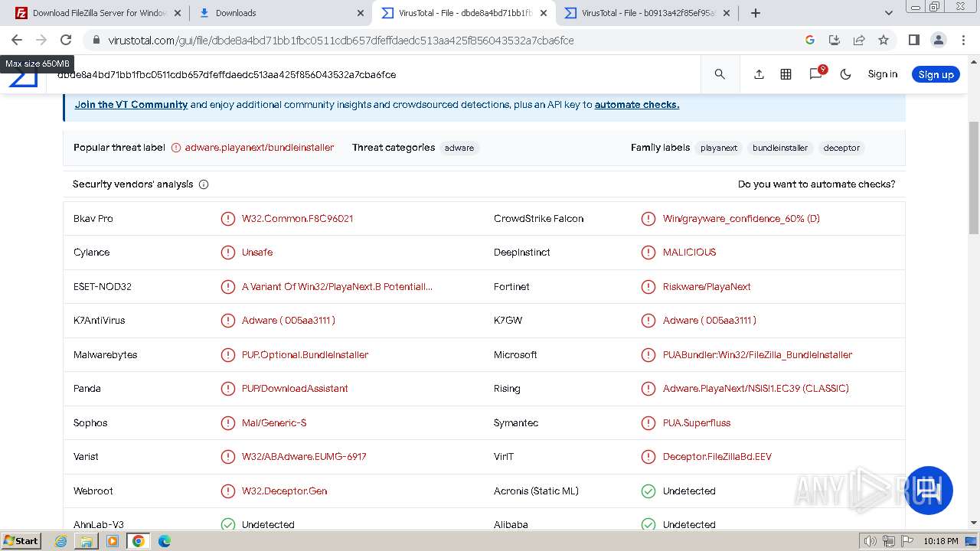Select the deceptor family label
This screenshot has width=980, height=551.
click(x=841, y=148)
